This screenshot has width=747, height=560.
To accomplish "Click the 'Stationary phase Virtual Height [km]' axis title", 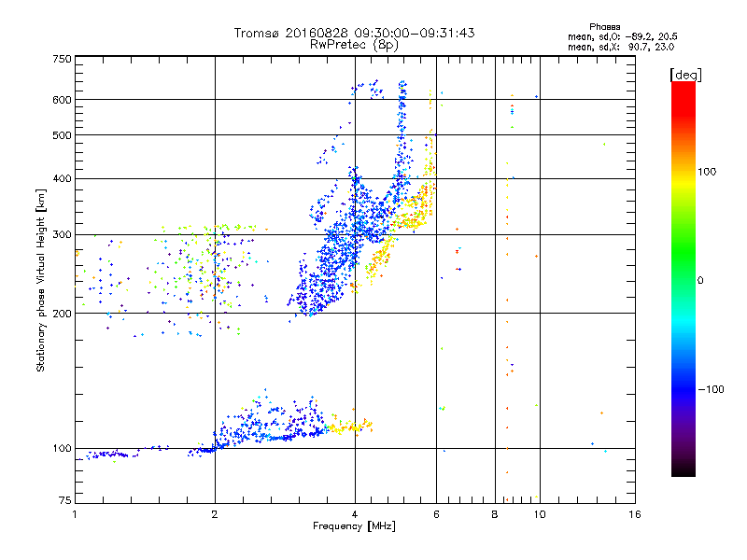I will (41, 281).
